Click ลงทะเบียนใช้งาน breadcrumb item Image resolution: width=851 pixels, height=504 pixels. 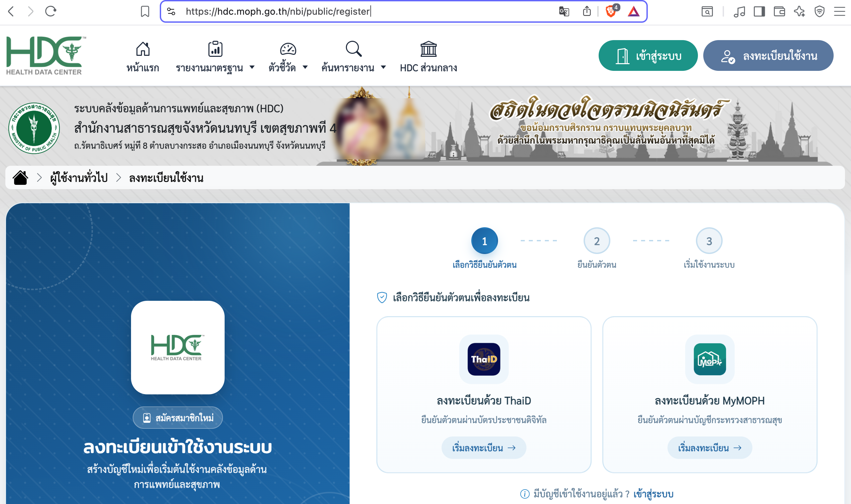point(166,177)
